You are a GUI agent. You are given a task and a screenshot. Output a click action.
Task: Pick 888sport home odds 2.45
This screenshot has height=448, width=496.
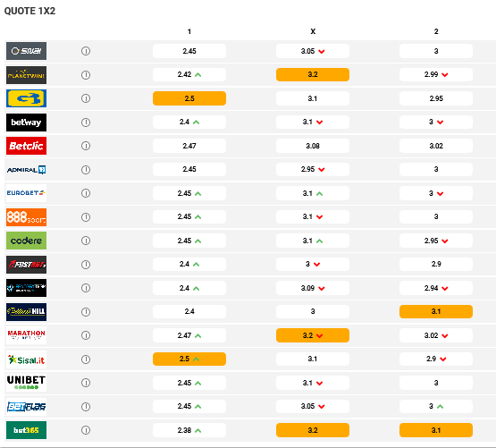[189, 217]
